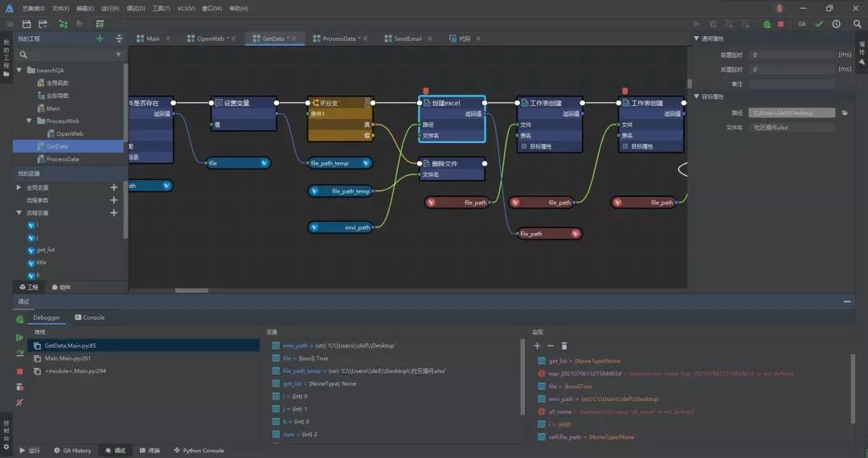Toggle mute breakpoints icon in debugger sidebar
Viewport: 868px width, 458px height.
(20, 402)
